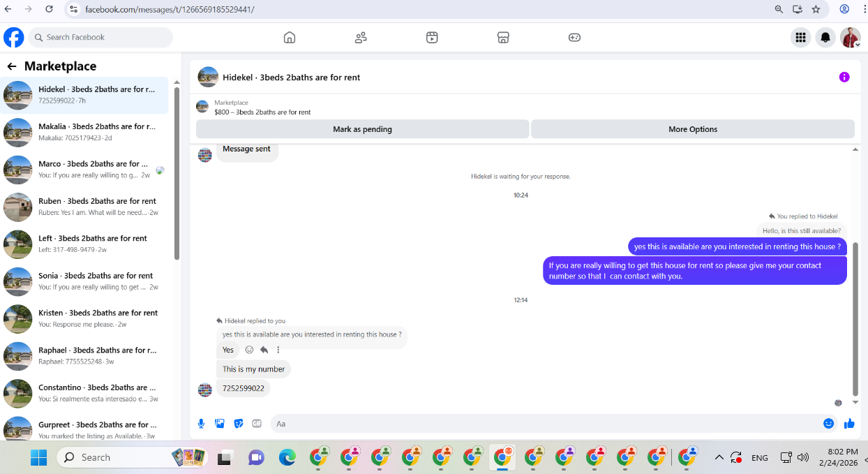Image resolution: width=868 pixels, height=474 pixels.
Task: Click the browser address bar URL
Action: 170,10
